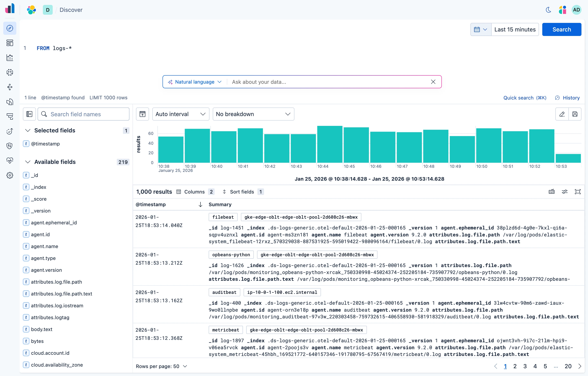Toggle sort arrow on @timestamp column
Image resolution: width=588 pixels, height=376 pixels.
[200, 204]
